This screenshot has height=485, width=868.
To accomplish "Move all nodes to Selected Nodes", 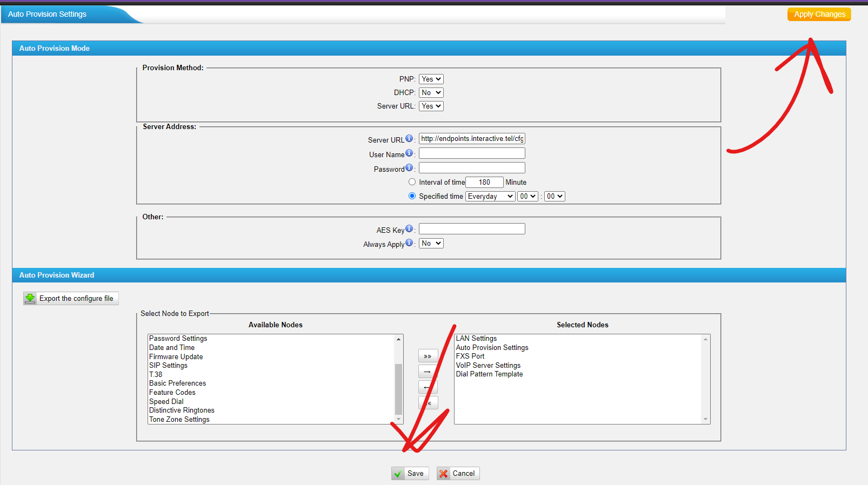I will (x=428, y=356).
